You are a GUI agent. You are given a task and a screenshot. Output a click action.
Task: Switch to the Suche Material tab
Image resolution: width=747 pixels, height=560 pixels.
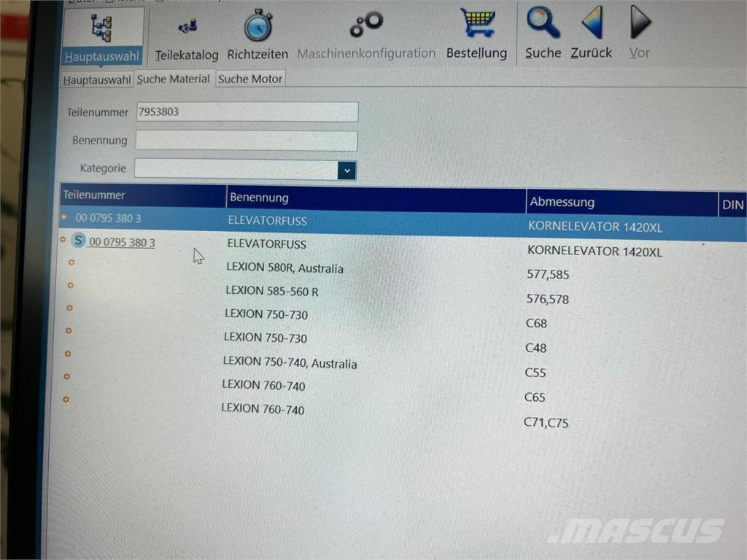(174, 79)
